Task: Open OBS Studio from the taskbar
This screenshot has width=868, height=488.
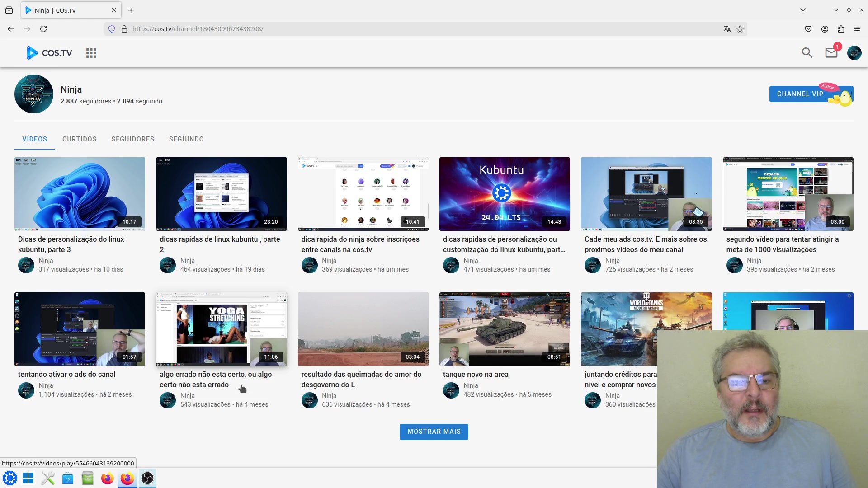Action: click(147, 478)
